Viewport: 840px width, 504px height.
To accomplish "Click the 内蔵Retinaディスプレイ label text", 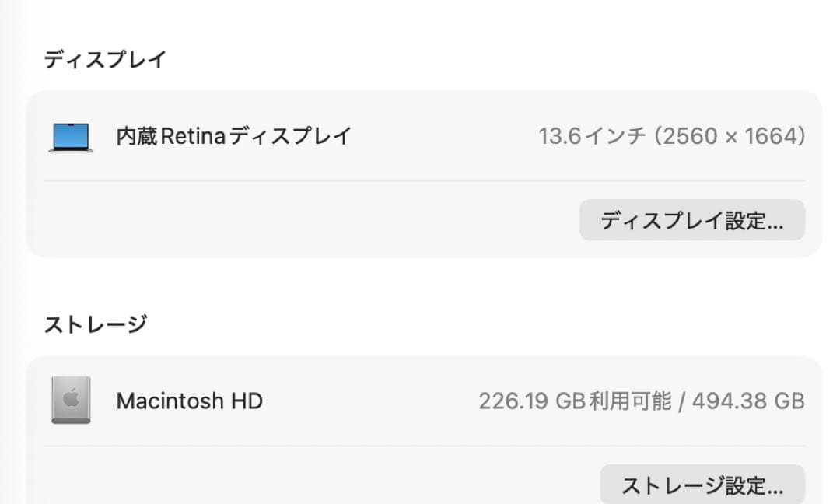I will pyautogui.click(x=232, y=136).
